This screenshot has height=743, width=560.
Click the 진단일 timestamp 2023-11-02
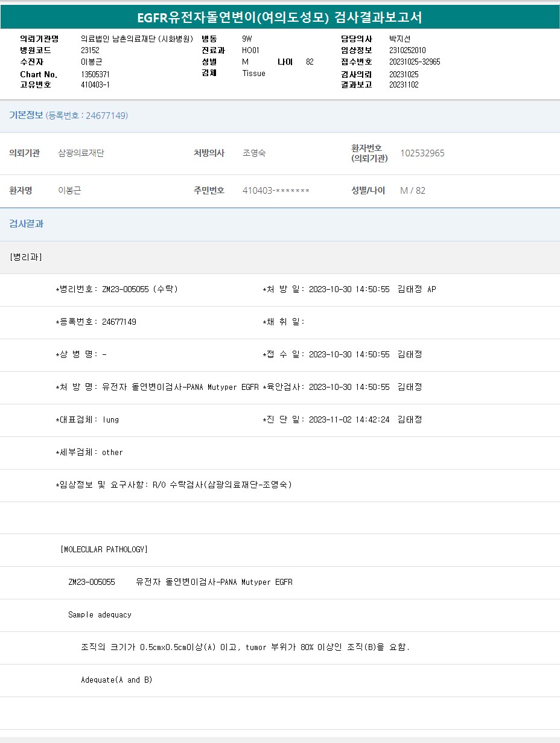tap(349, 420)
